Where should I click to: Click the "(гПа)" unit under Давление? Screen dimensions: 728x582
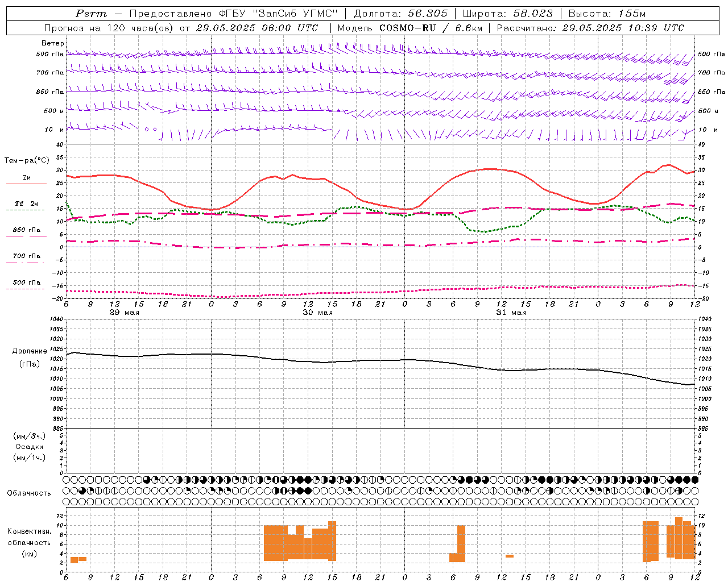tap(29, 364)
